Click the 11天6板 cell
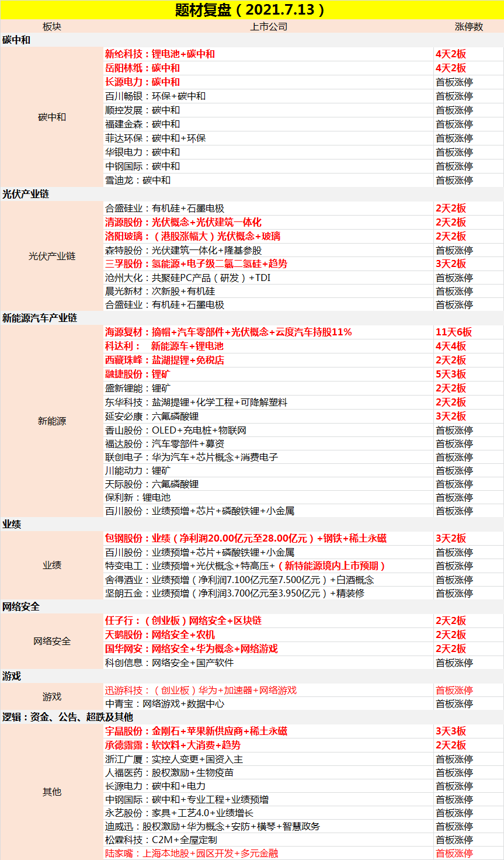The width and height of the screenshot is (504, 860). pos(454,332)
